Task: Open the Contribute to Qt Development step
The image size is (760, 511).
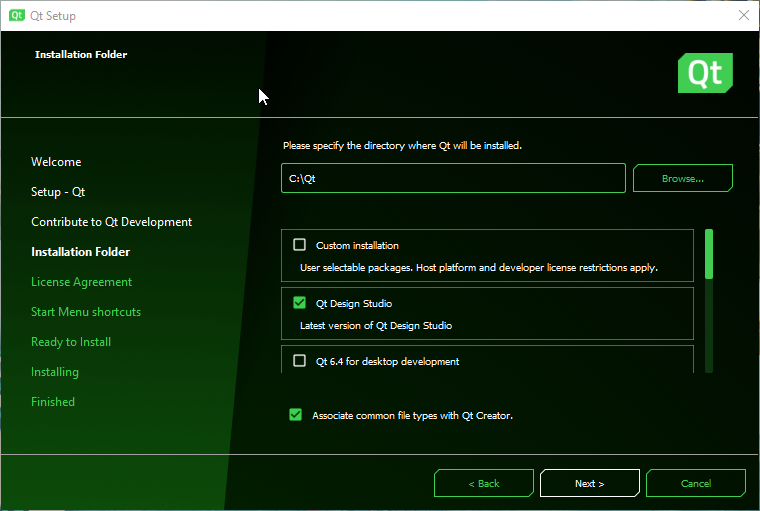Action: (111, 222)
